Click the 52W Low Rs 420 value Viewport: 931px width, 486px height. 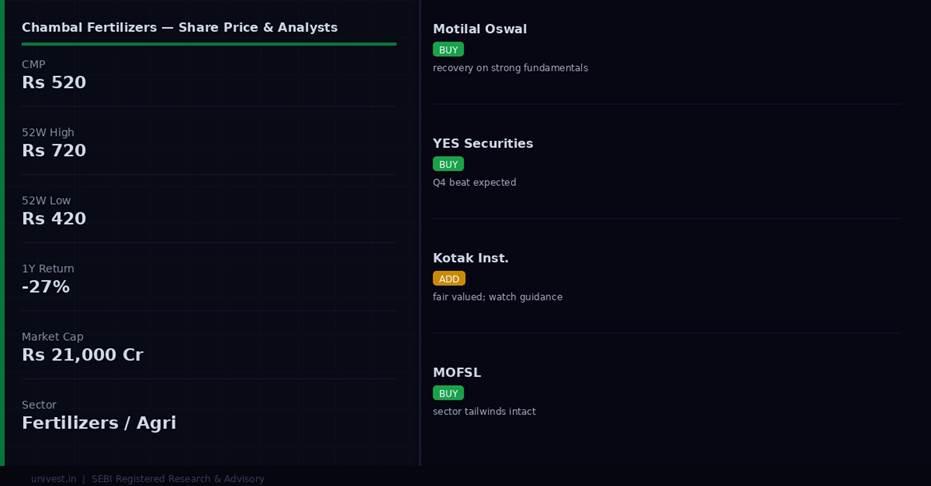[54, 219]
